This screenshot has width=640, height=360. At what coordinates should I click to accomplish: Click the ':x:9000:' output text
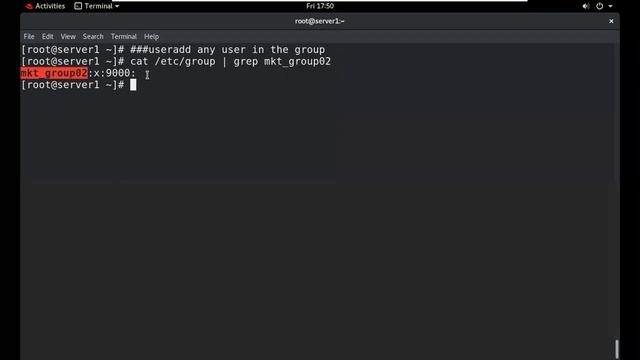[112, 73]
